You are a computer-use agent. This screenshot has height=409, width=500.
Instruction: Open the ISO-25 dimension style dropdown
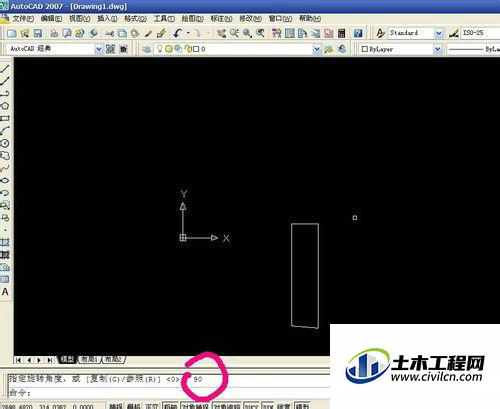[x=480, y=33]
